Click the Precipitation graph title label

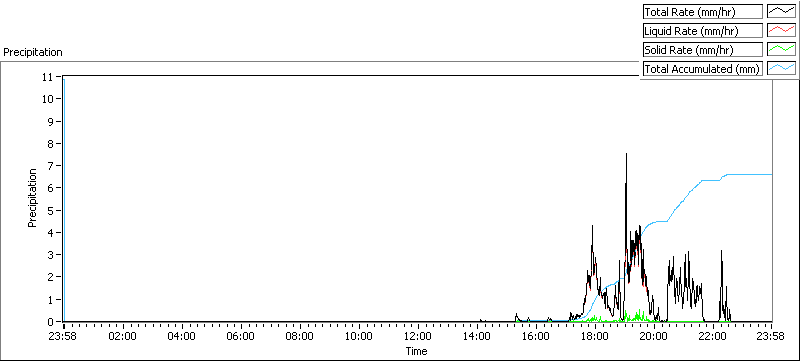click(33, 52)
